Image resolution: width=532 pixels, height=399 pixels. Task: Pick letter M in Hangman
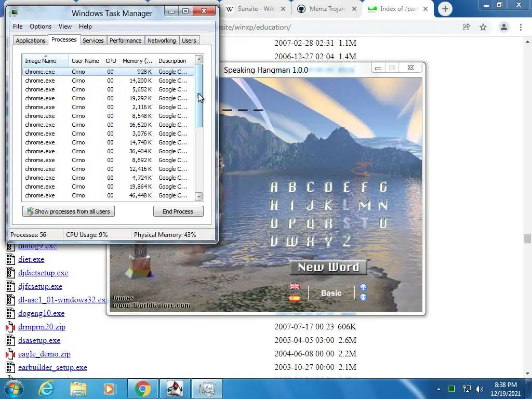(365, 205)
